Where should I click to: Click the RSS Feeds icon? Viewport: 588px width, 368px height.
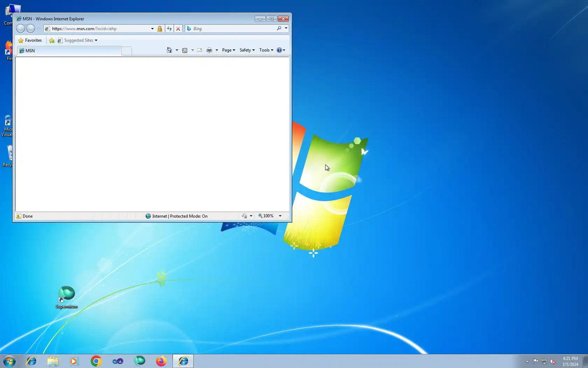tap(185, 50)
